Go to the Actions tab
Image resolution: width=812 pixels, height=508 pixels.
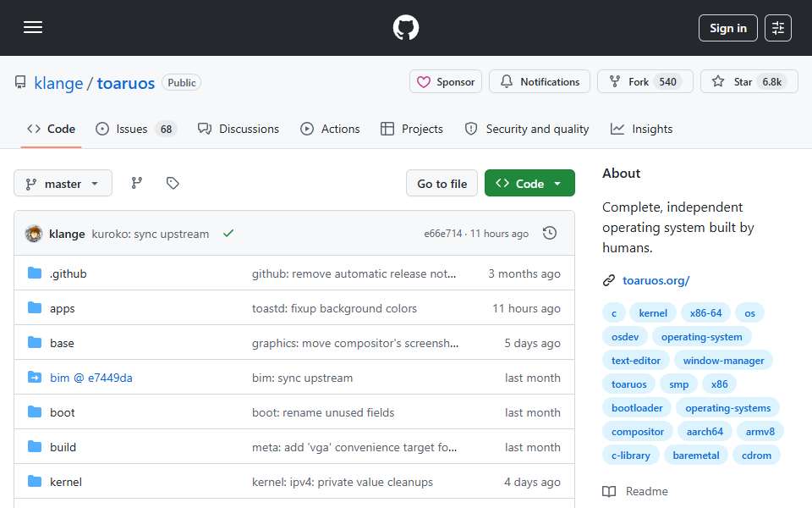pos(330,129)
